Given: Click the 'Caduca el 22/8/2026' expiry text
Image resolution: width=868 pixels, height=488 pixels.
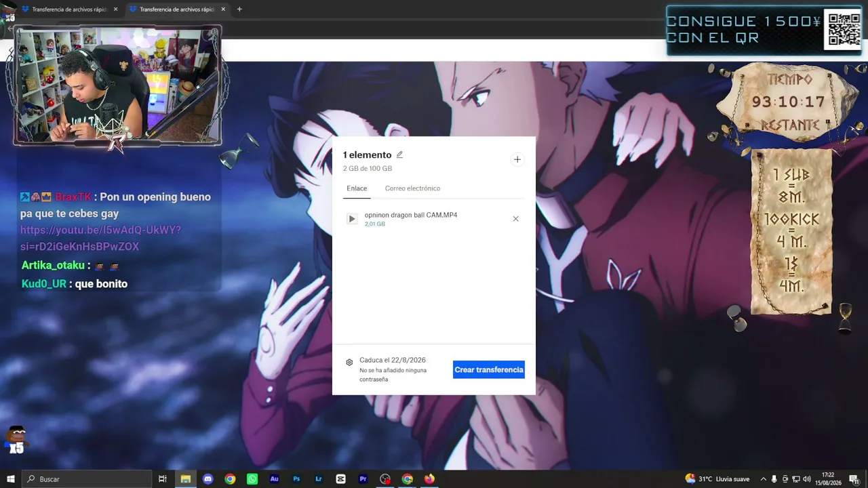Looking at the screenshot, I should [x=393, y=360].
